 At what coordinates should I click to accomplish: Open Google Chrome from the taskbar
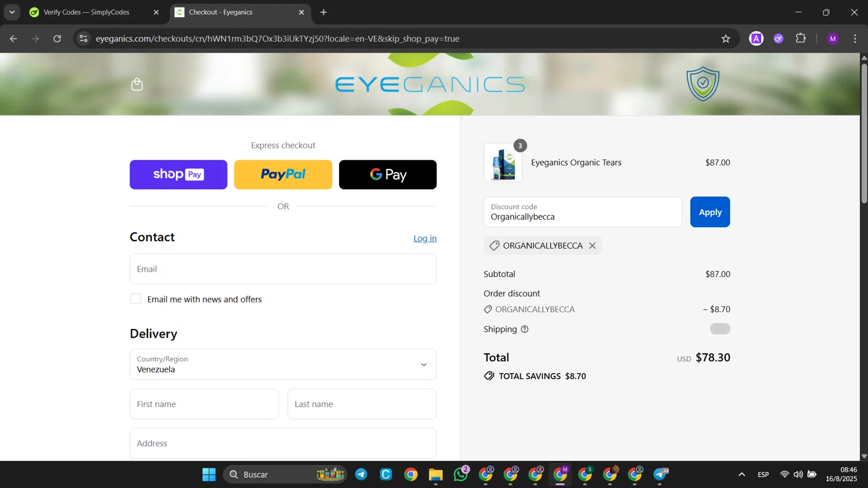(x=411, y=475)
